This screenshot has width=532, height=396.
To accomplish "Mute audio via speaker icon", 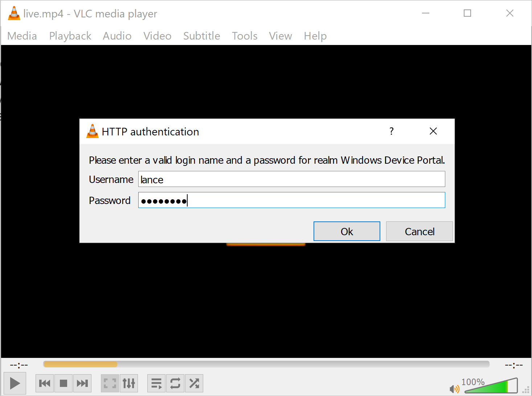I will tap(454, 389).
